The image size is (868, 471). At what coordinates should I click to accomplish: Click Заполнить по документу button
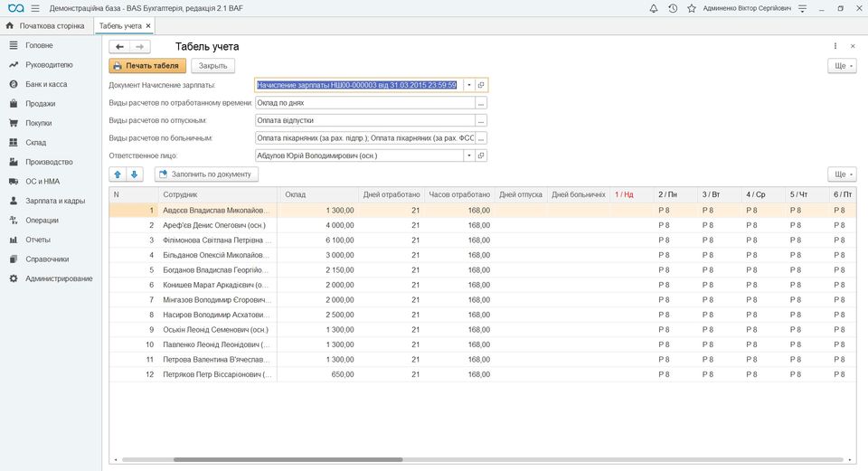coord(206,174)
